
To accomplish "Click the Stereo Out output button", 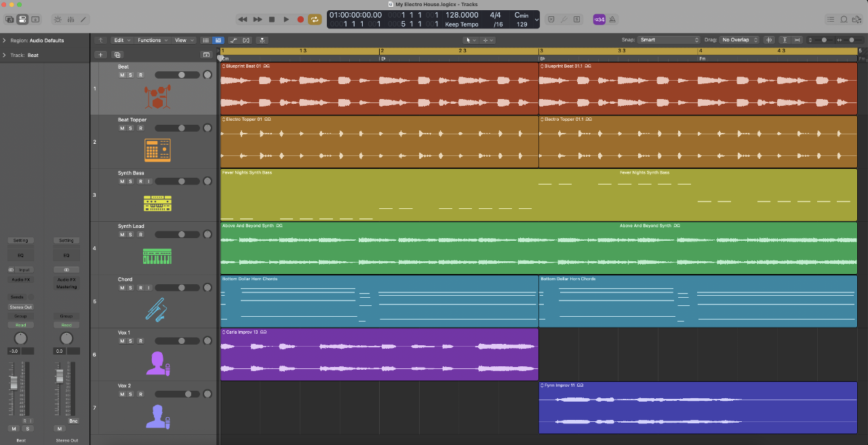I will 21,307.
